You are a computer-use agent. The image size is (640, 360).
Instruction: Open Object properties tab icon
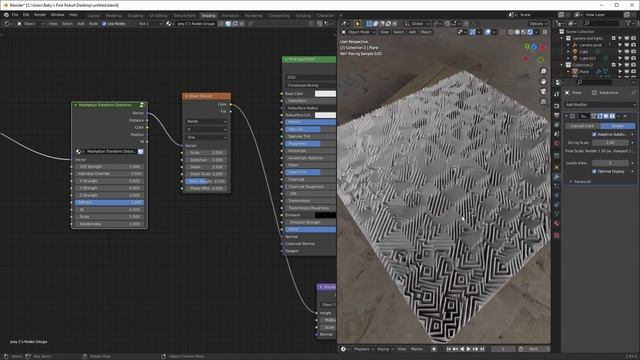coord(557,167)
